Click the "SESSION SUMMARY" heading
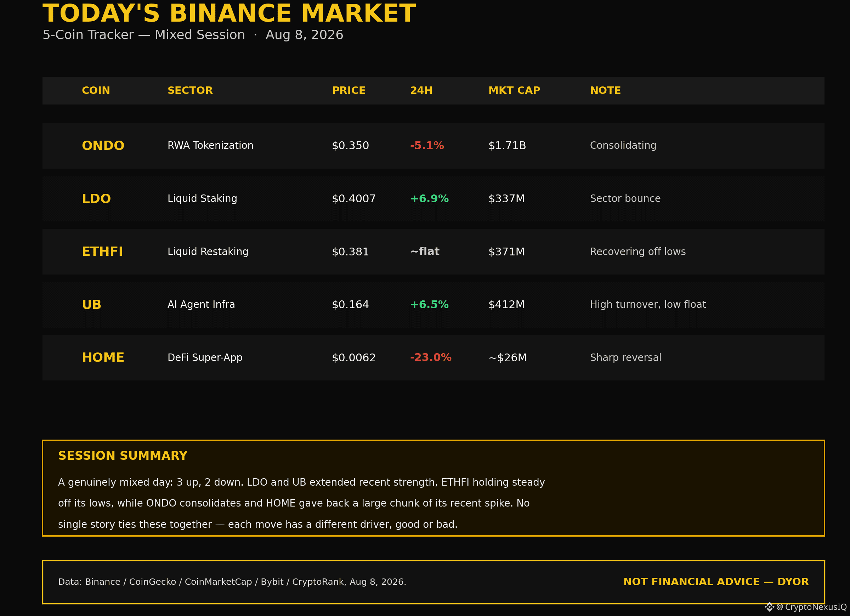The image size is (850, 616). tap(123, 456)
